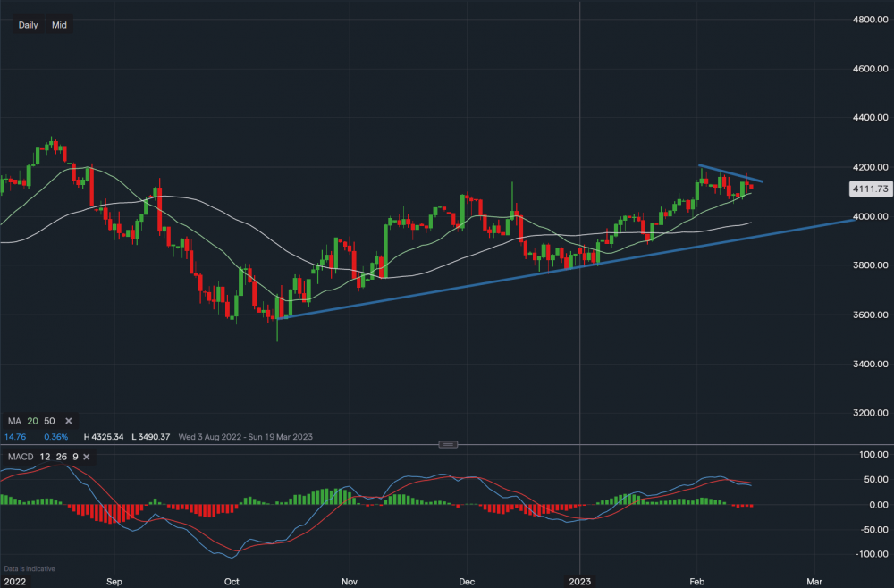894x588 pixels.
Task: Click the MACD indicator label
Action: [x=19, y=457]
